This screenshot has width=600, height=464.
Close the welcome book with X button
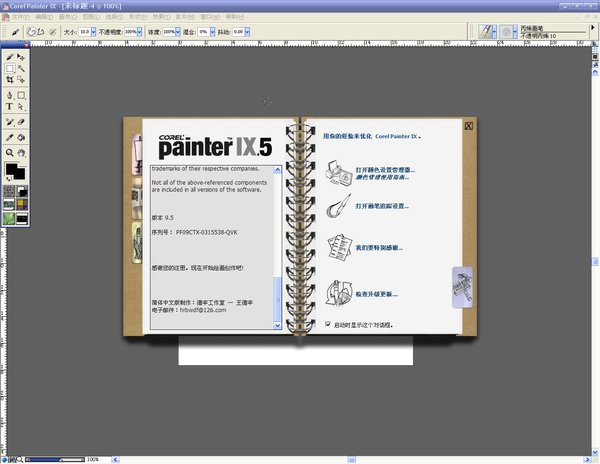click(x=469, y=126)
